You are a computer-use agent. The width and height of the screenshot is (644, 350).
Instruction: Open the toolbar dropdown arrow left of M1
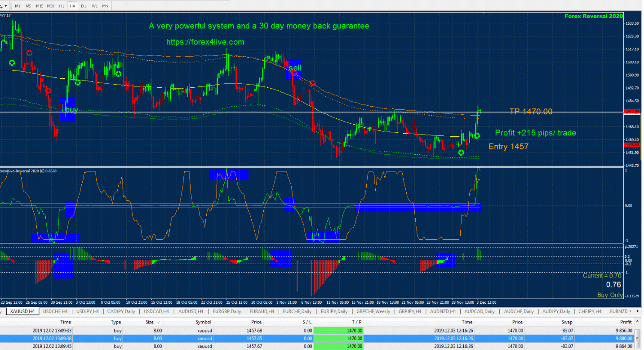pyautogui.click(x=4, y=6)
